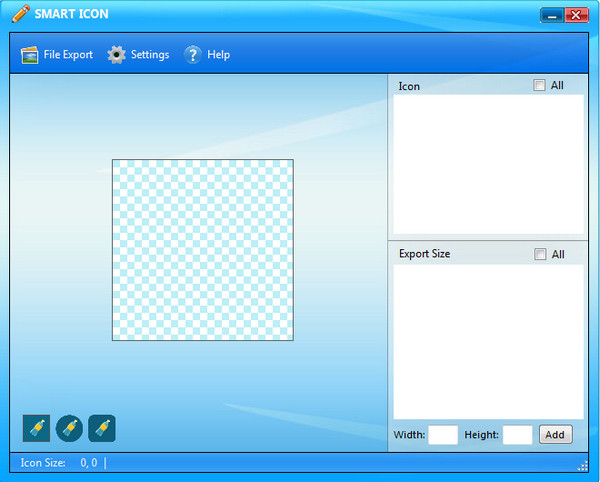Click the File Export picture icon
Screen dimensions: 600x482
click(29, 55)
